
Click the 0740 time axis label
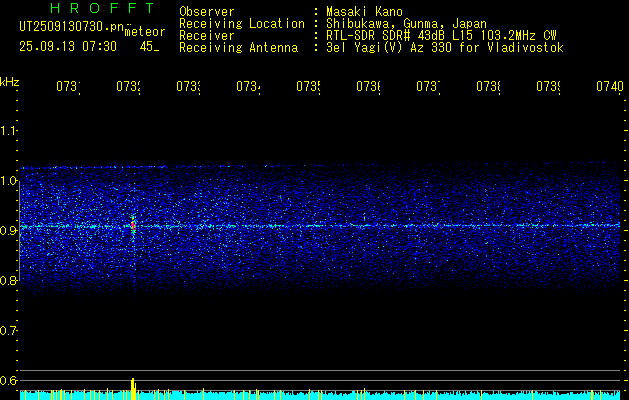[x=610, y=86]
